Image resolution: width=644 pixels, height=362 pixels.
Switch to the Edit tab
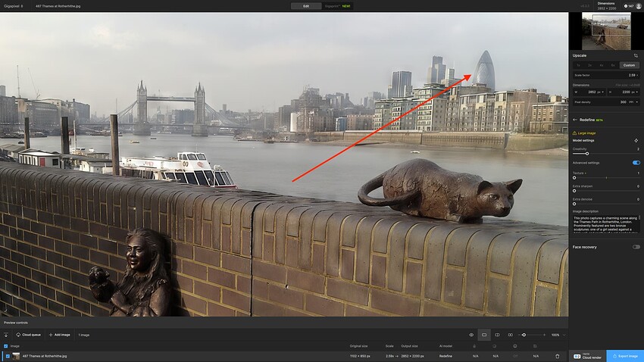point(305,6)
